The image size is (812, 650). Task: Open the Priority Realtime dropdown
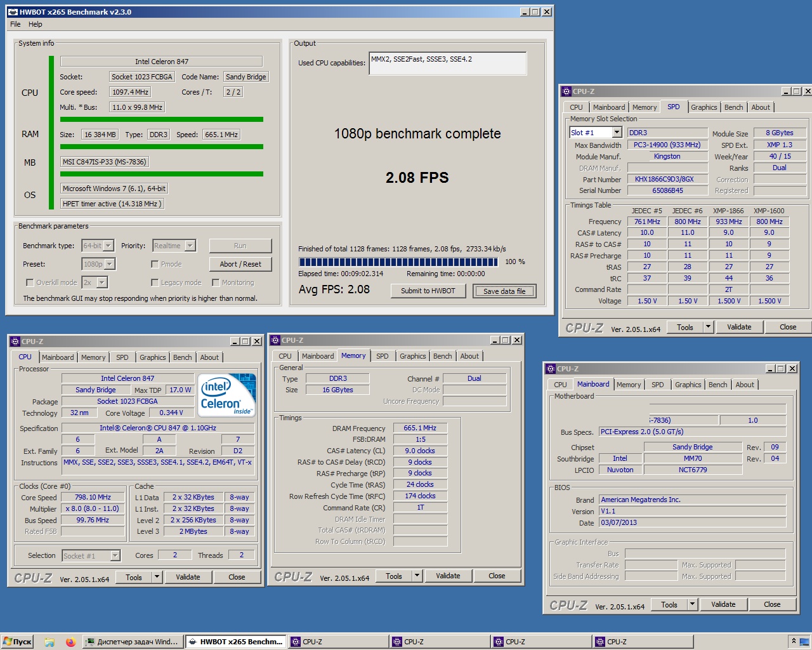pyautogui.click(x=190, y=246)
